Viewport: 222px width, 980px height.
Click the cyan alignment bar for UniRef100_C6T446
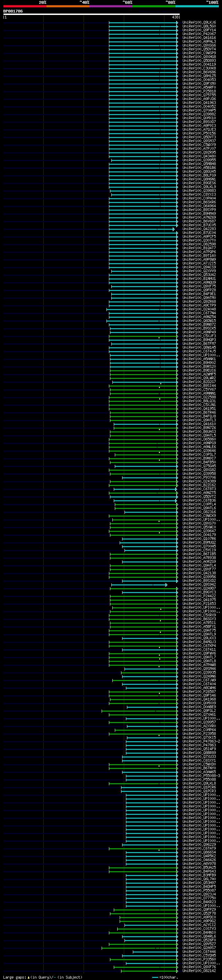point(155,952)
